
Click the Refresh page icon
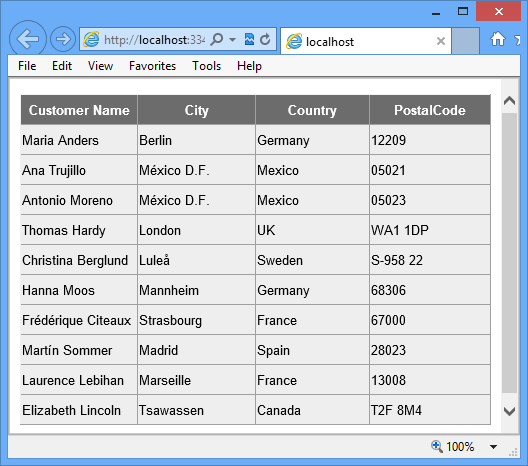[265, 39]
